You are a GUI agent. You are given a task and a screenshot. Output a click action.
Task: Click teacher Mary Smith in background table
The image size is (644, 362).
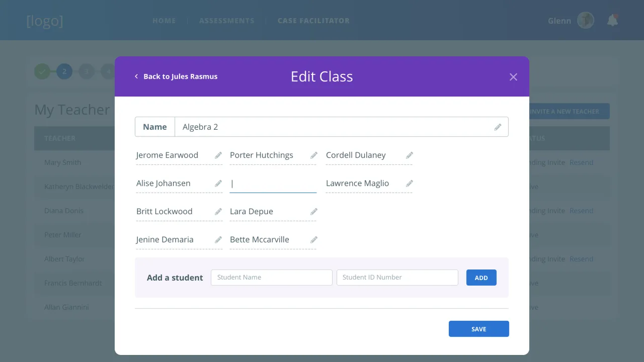62,162
